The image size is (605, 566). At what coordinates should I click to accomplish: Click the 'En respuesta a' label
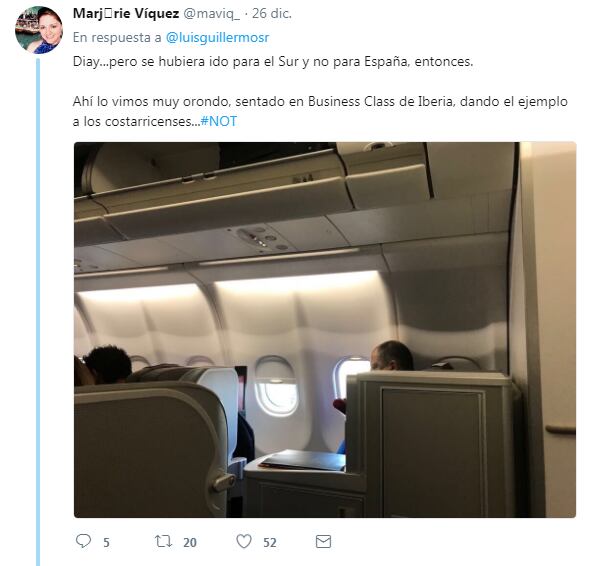pos(117,37)
